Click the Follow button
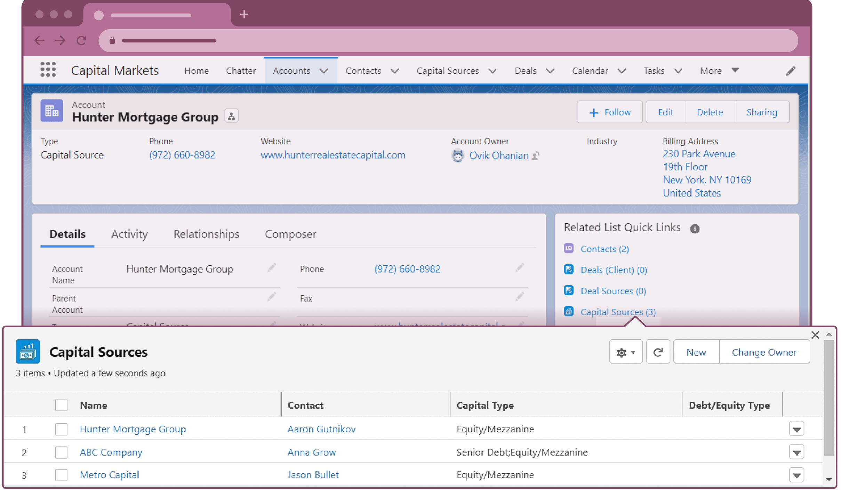Viewport: 841px width, 504px height. click(x=609, y=112)
